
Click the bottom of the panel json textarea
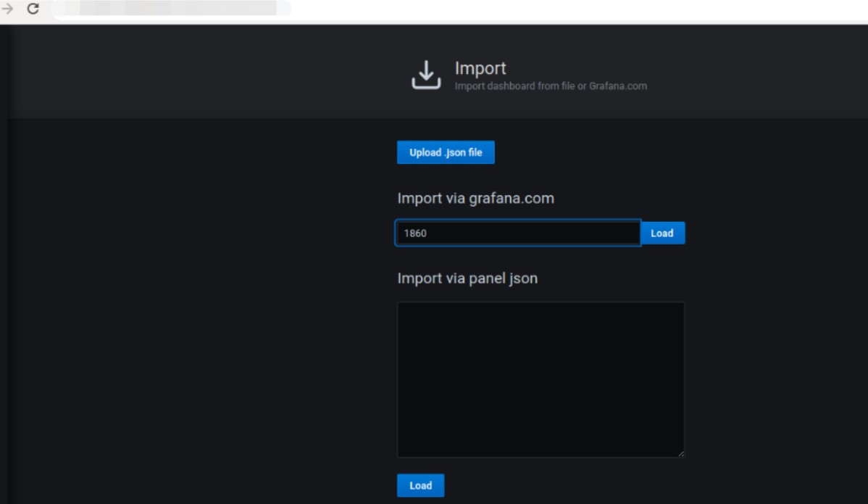[x=541, y=446]
